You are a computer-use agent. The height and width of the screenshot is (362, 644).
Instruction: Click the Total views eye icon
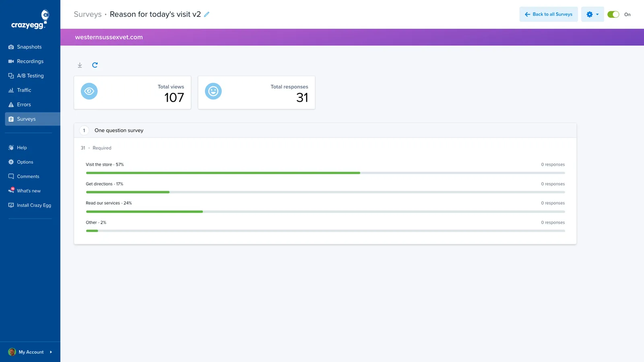click(89, 91)
